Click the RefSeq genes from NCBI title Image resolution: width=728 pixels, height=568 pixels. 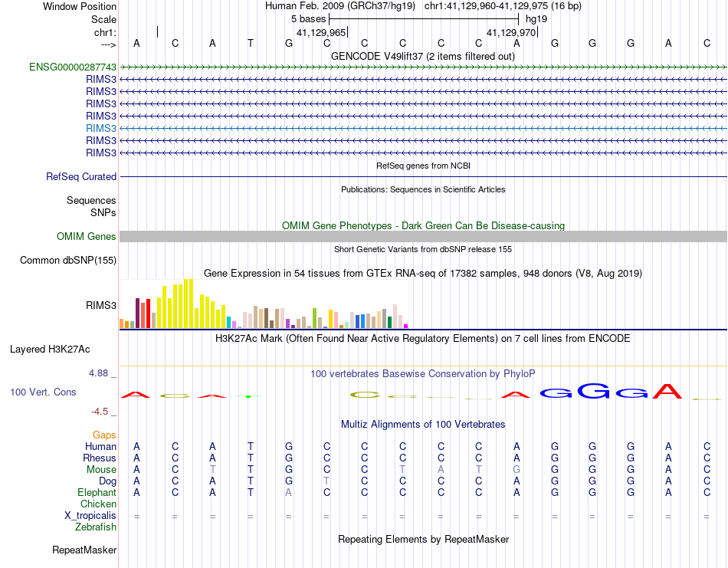(424, 166)
